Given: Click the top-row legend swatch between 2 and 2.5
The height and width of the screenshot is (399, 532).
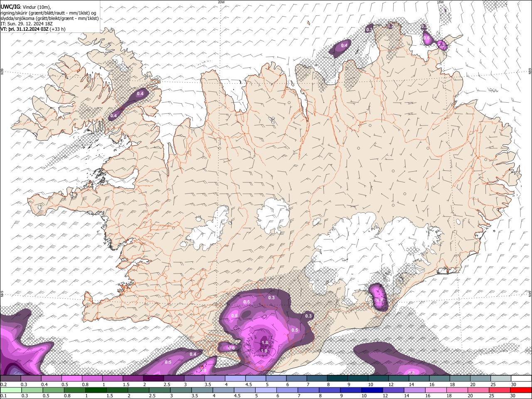Looking at the screenshot, I should pos(153,379).
